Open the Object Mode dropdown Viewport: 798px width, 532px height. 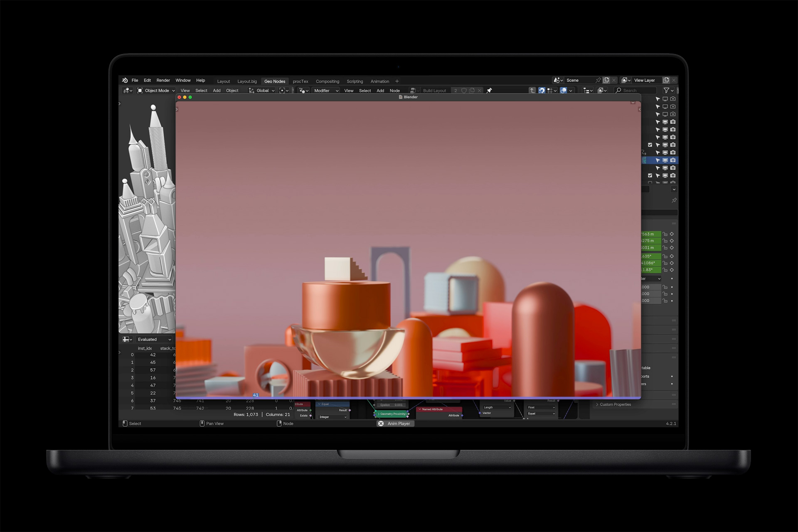tap(156, 90)
